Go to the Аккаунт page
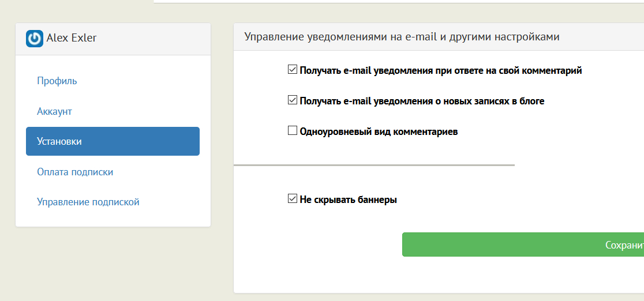644x301 pixels. pyautogui.click(x=54, y=111)
